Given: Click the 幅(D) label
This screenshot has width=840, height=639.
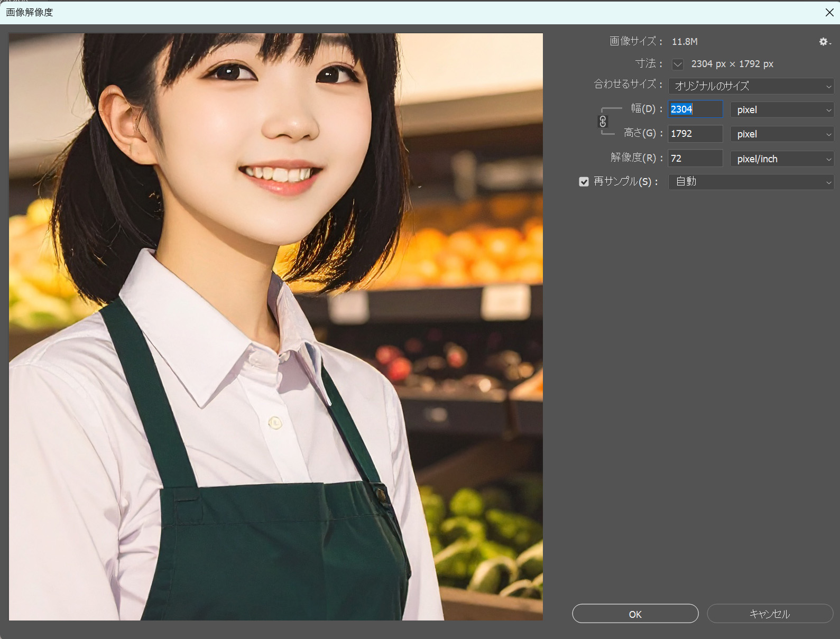Looking at the screenshot, I should click(x=647, y=109).
